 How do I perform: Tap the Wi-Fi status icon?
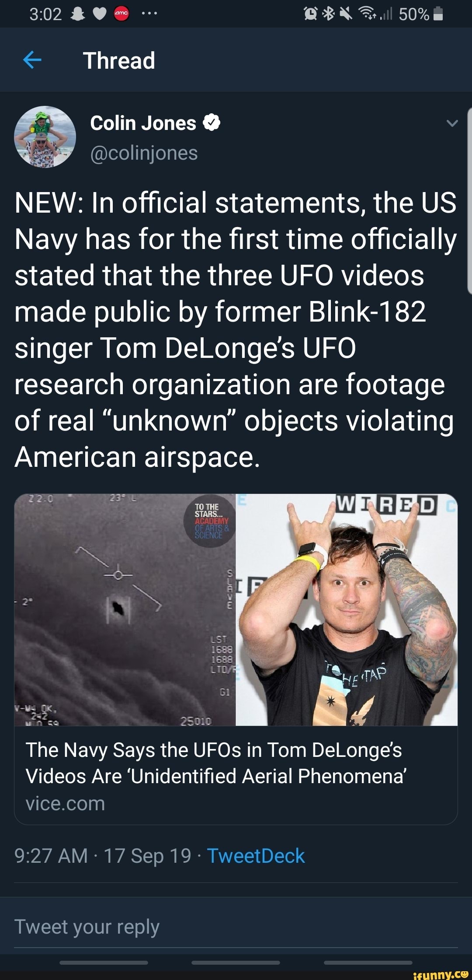point(367,14)
